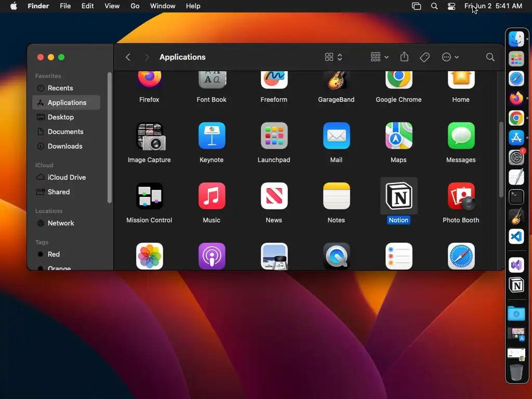Select the Reminders app icon
Viewport: 532px width, 399px height.
[x=398, y=256]
